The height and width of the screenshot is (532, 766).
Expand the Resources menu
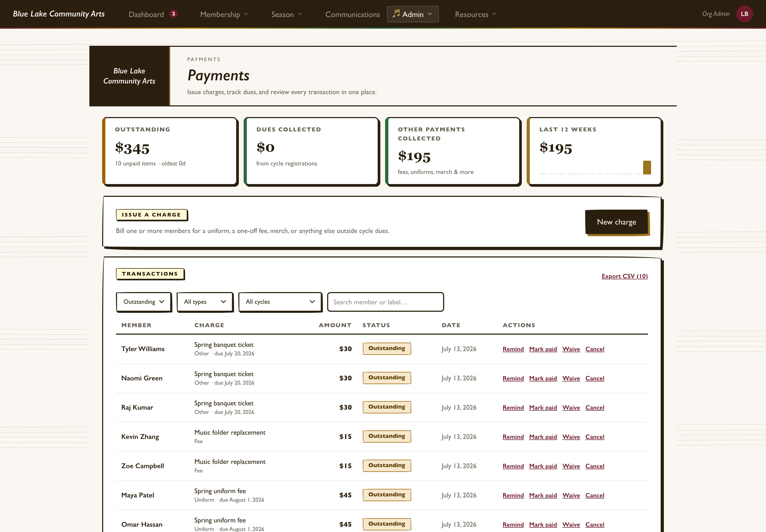pyautogui.click(x=476, y=14)
